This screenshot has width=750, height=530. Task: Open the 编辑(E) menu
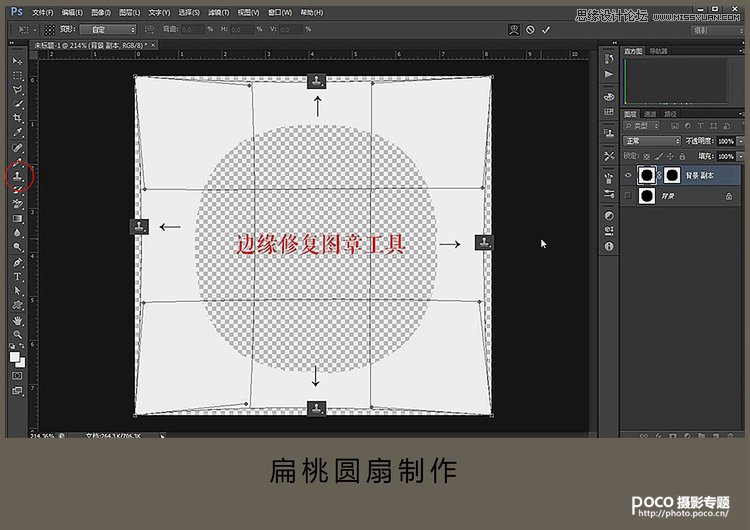click(x=72, y=13)
